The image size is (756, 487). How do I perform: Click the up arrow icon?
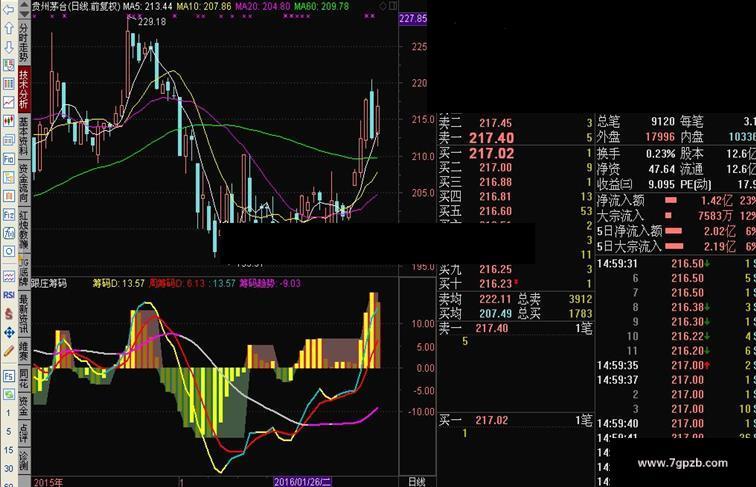pos(9,28)
